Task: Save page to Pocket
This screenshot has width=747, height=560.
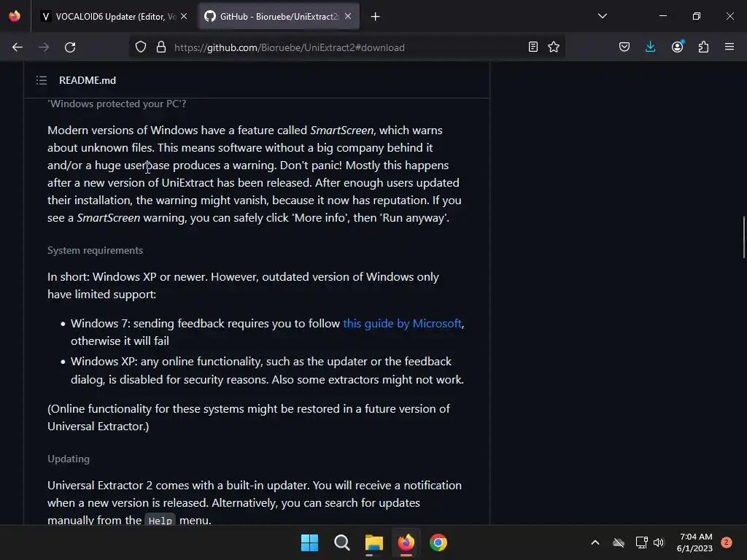Action: coord(624,47)
